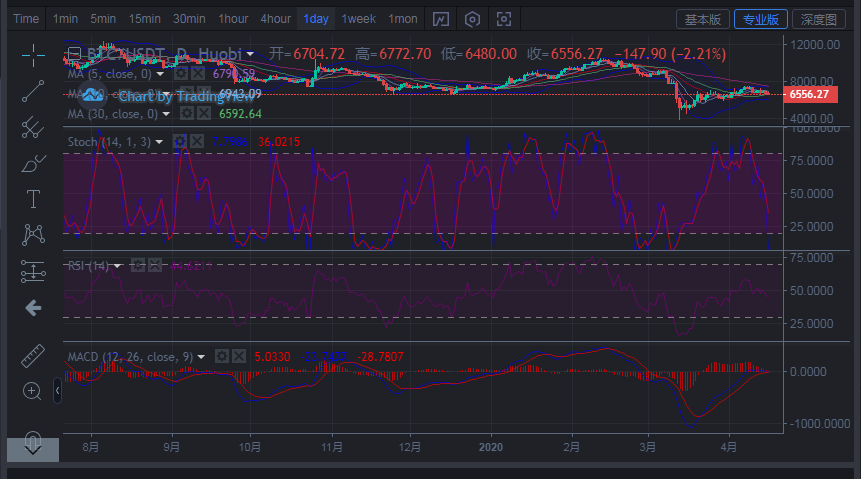
Task: Activate the ruler measure tool
Action: (33, 355)
